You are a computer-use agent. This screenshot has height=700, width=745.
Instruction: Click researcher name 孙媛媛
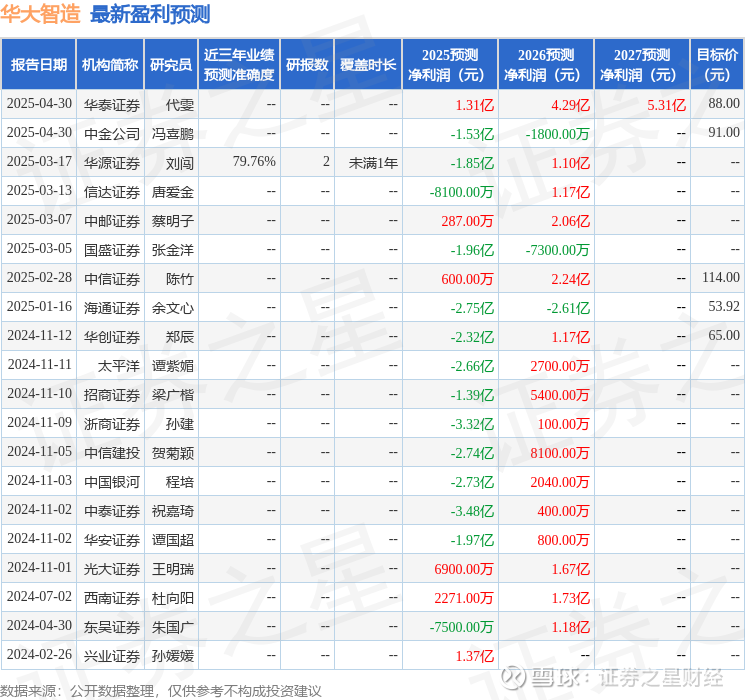click(172, 656)
